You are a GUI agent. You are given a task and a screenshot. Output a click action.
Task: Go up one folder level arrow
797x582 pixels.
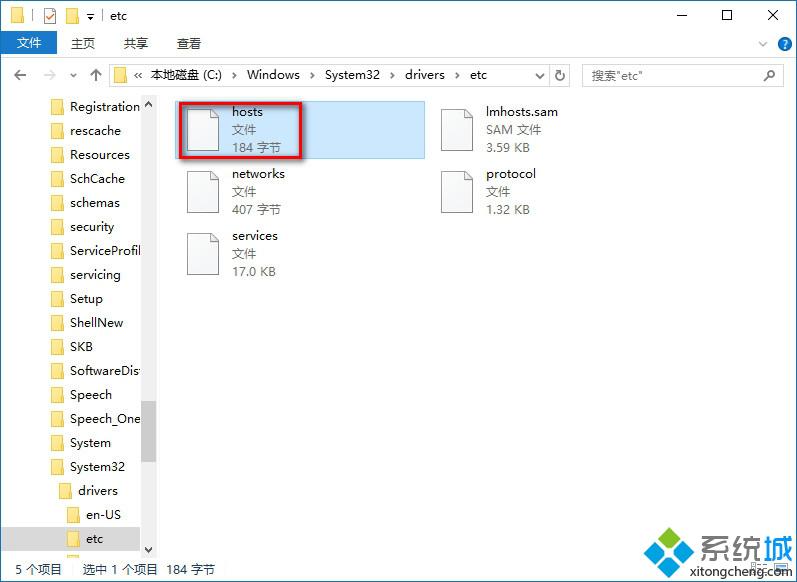pyautogui.click(x=96, y=75)
